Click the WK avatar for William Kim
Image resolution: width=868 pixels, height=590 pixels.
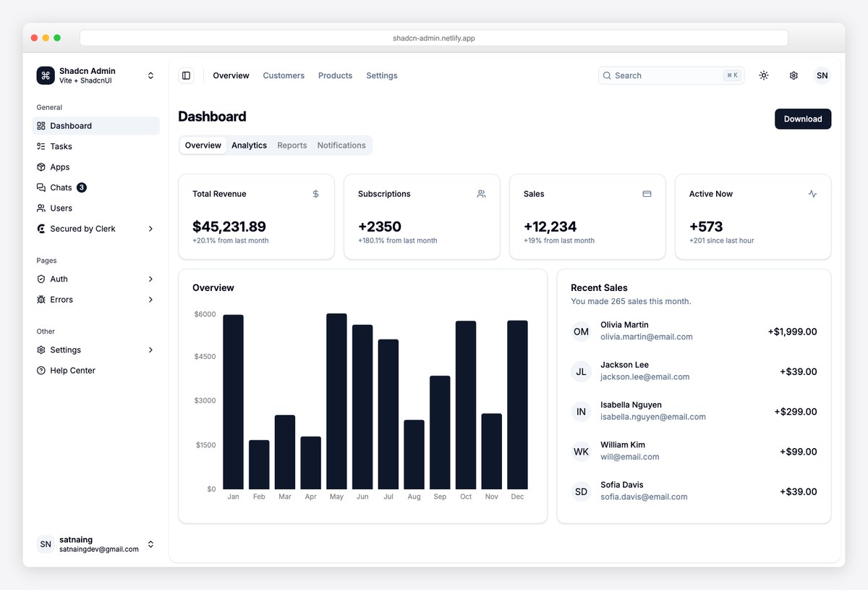(x=582, y=452)
